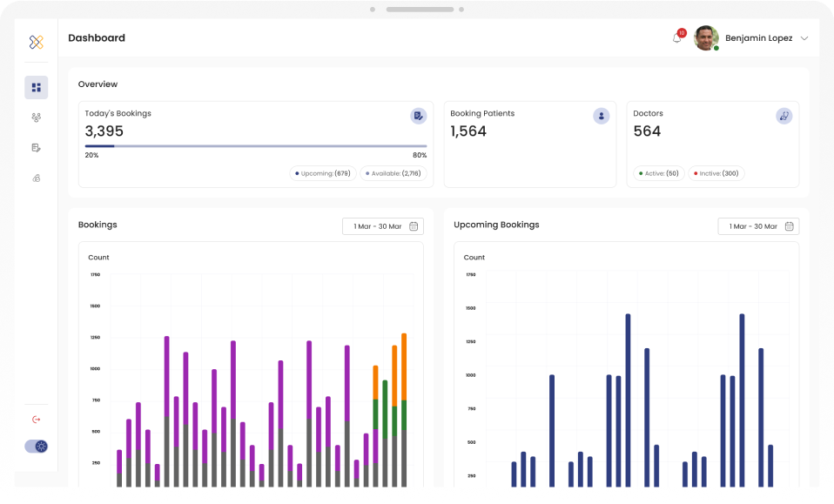The image size is (834, 504).
Task: Open the Bookings date range picker
Action: [x=383, y=226]
